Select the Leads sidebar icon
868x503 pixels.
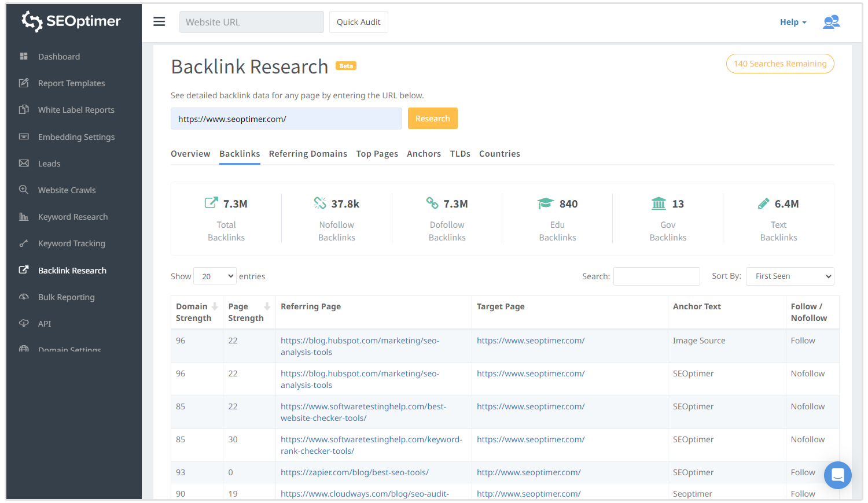pyautogui.click(x=23, y=163)
